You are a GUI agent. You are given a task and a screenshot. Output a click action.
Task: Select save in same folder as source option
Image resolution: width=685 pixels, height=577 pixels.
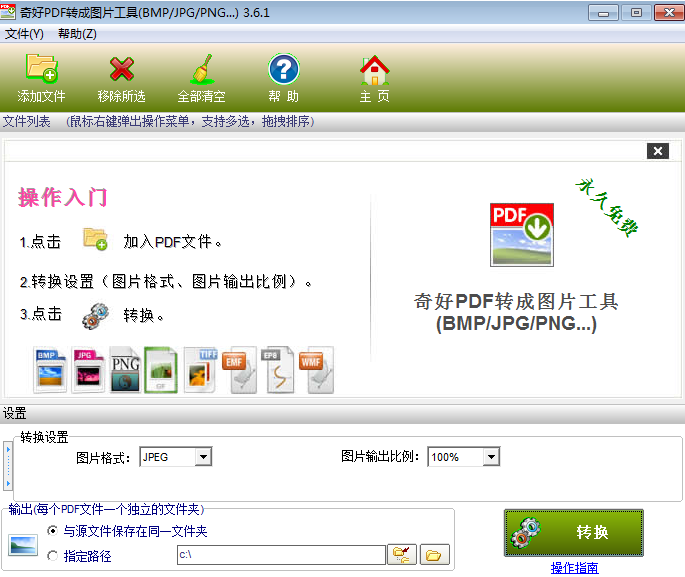point(52,531)
